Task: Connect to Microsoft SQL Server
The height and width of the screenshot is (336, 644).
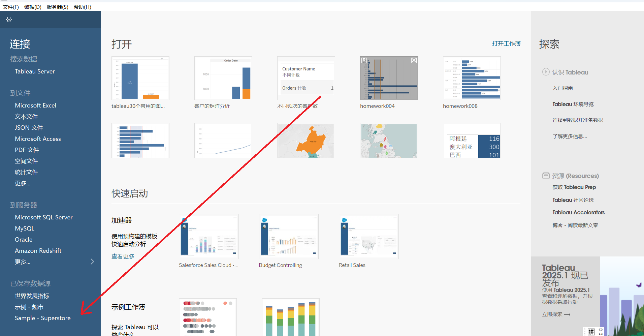Action: [44, 217]
